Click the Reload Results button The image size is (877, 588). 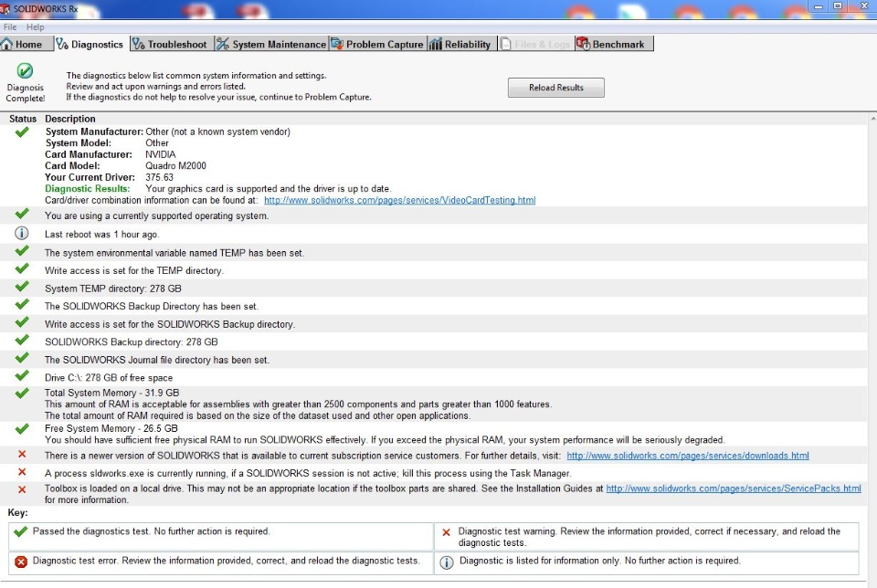click(x=556, y=88)
